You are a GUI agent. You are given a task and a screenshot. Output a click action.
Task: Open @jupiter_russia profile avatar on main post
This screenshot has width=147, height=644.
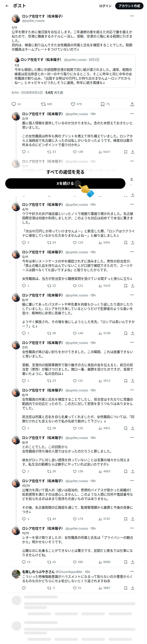click(16, 19)
